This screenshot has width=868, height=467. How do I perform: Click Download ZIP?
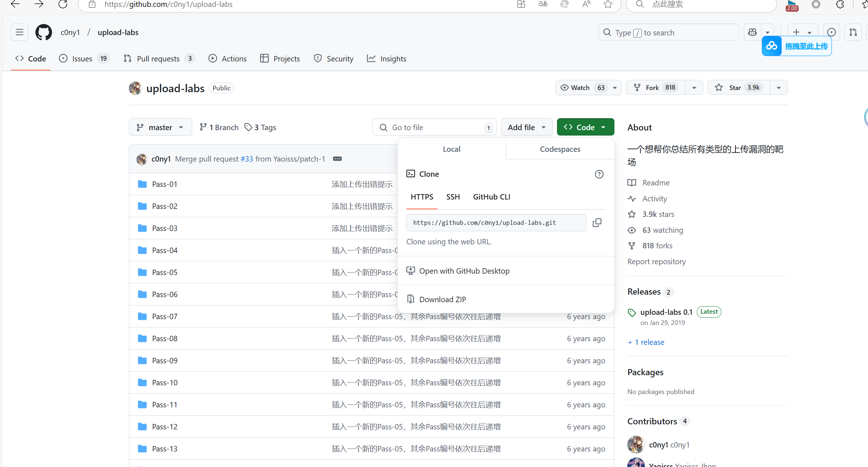tap(442, 300)
